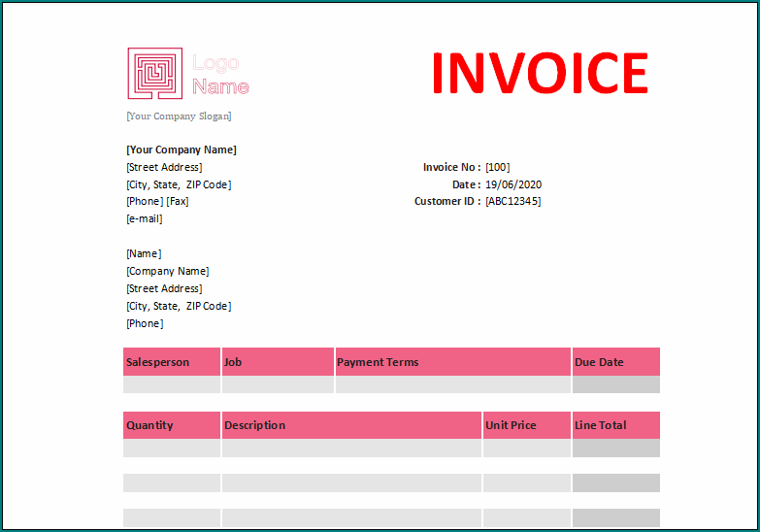Viewport: 760px width, 532px height.
Task: Click the Customer ID label
Action: click(447, 201)
